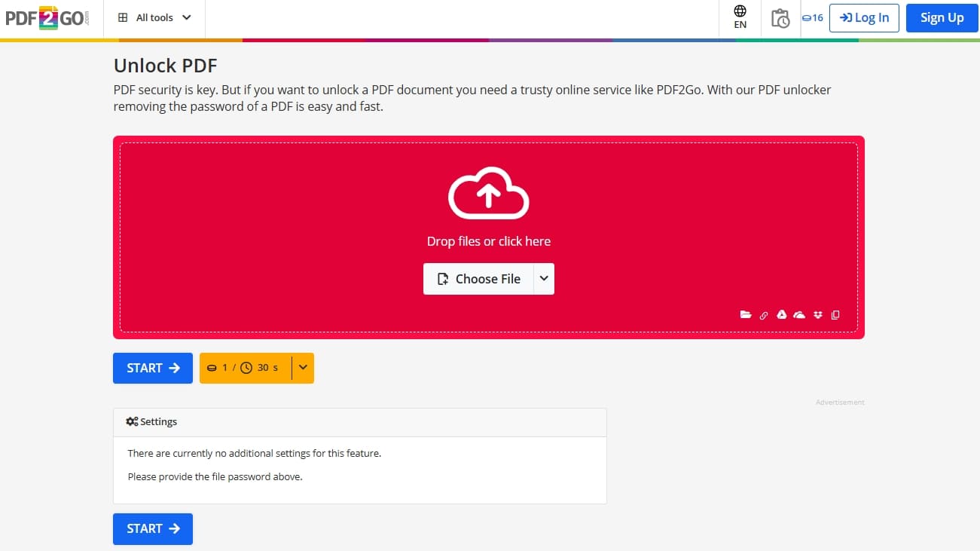Import from Dropbox icon
Screen dimensions: 980x551
coord(818,315)
